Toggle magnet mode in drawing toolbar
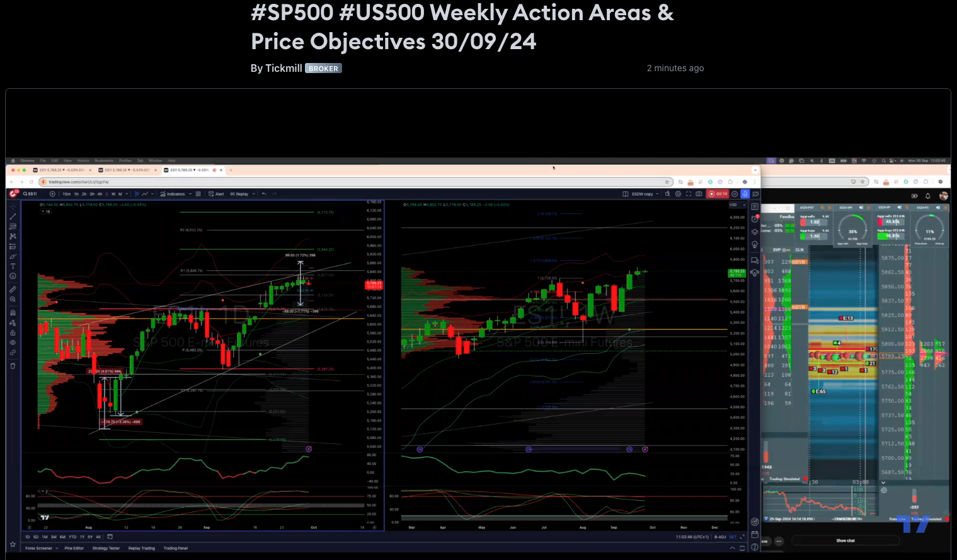Viewport: 957px width, 560px height. click(13, 312)
